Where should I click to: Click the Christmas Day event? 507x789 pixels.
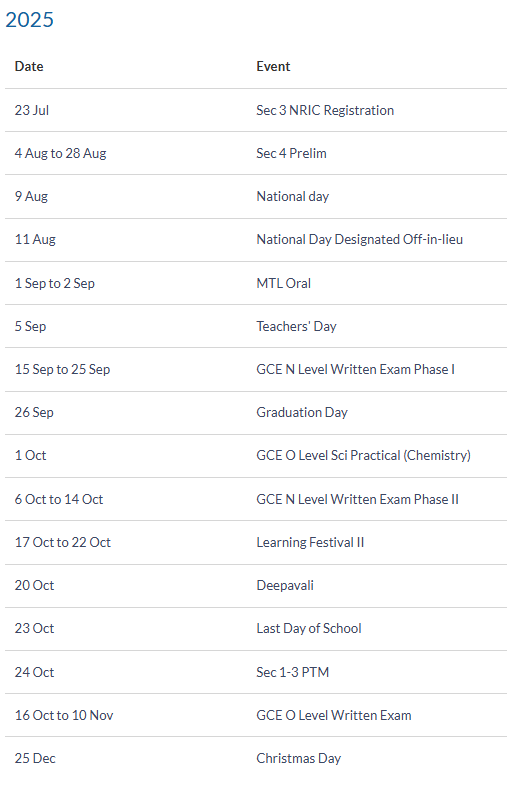[x=299, y=758]
